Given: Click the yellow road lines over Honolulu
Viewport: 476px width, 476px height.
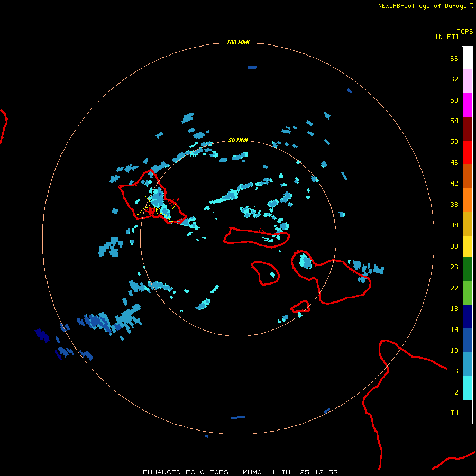Looking at the screenshot, I should pyautogui.click(x=157, y=208).
